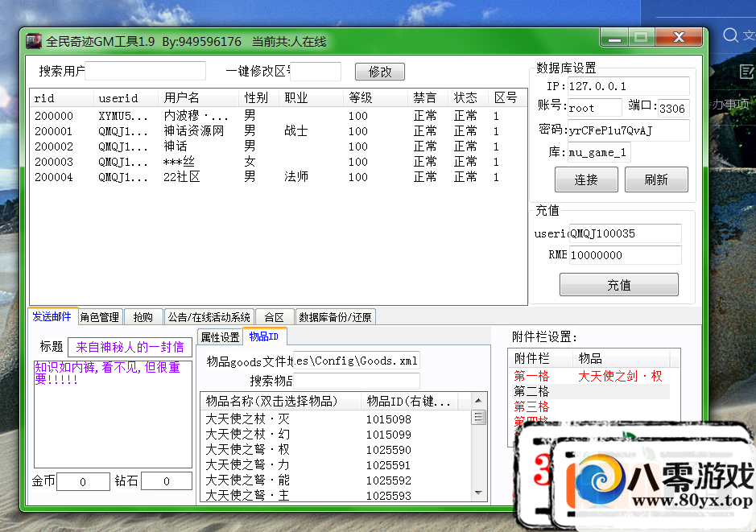756x532 pixels.
Task: Click the item list scroll down arrow
Action: tap(478, 493)
